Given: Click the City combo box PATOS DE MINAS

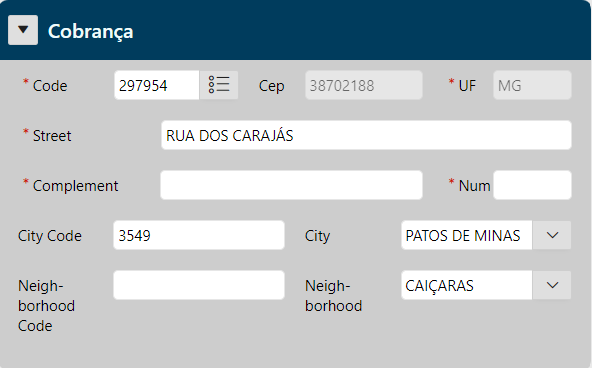Looking at the screenshot, I should point(467,235).
